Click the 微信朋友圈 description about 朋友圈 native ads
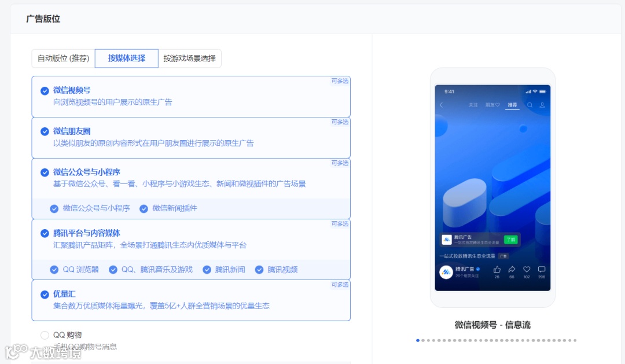 (153, 143)
